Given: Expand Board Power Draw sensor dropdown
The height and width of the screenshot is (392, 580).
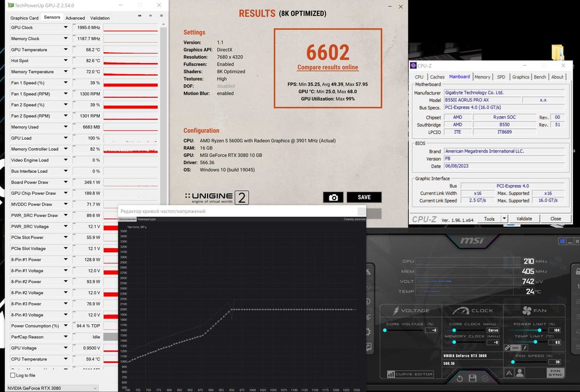Looking at the screenshot, I should pyautogui.click(x=66, y=182).
